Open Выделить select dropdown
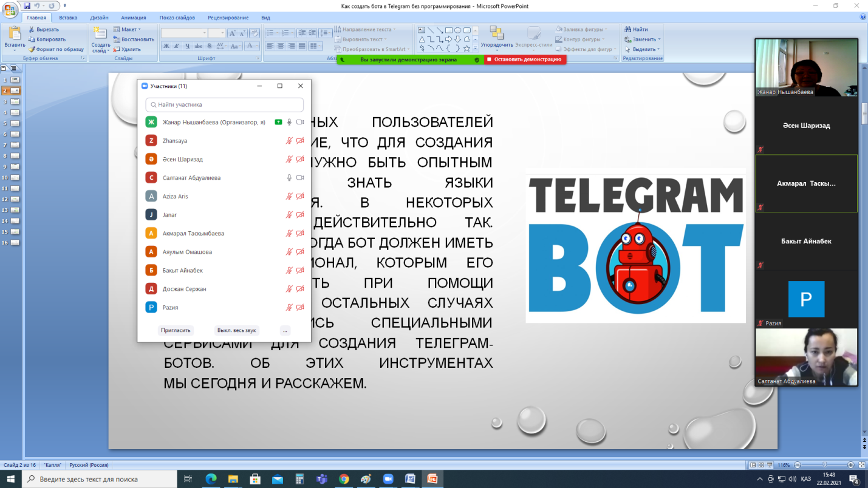 coord(641,49)
